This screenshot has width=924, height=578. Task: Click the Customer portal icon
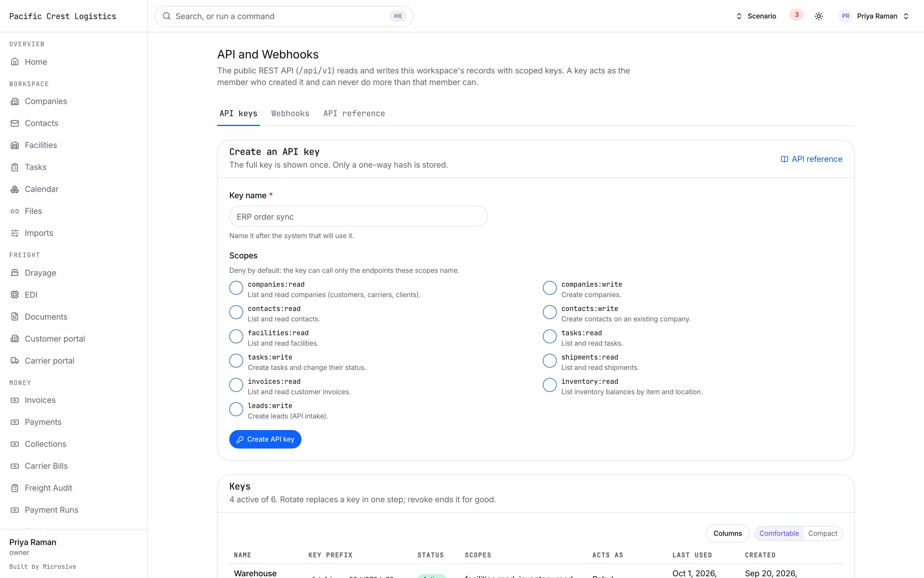click(14, 339)
